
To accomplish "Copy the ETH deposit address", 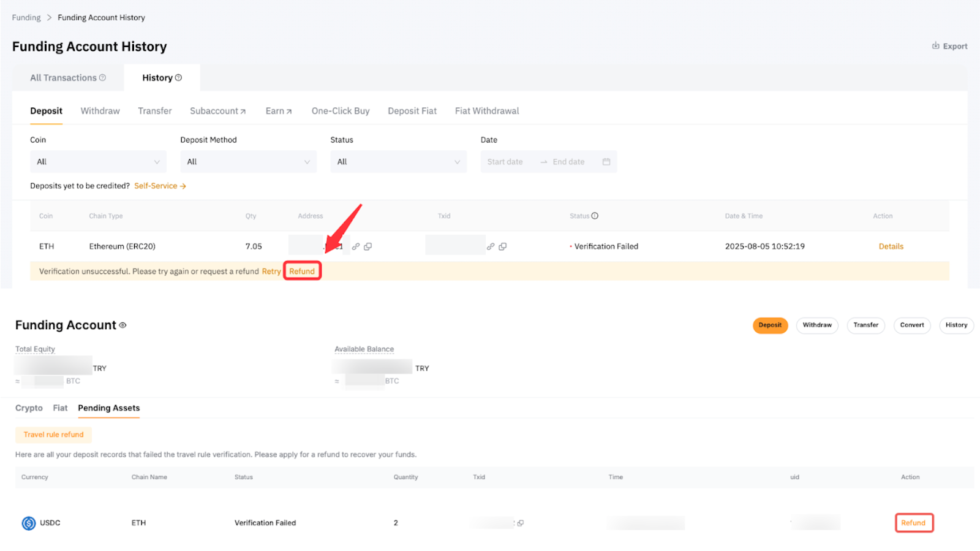I will [367, 246].
